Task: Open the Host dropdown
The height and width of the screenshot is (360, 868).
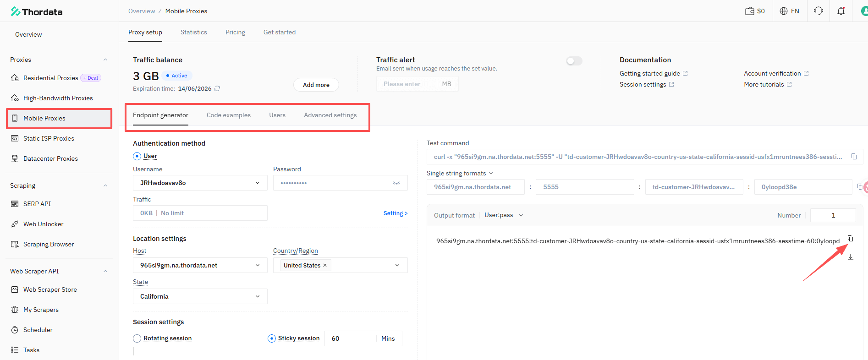Action: click(200, 265)
